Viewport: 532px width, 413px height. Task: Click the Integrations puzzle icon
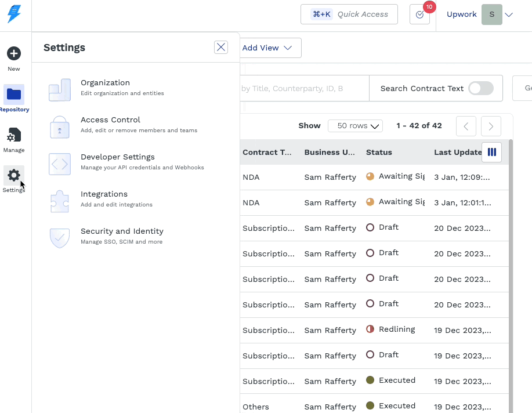59,201
